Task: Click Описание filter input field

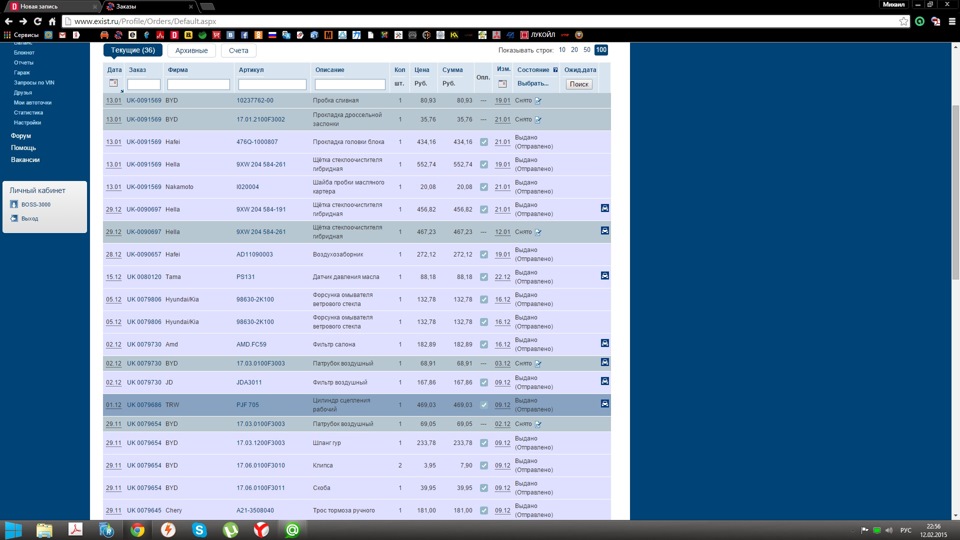Action: [x=350, y=84]
